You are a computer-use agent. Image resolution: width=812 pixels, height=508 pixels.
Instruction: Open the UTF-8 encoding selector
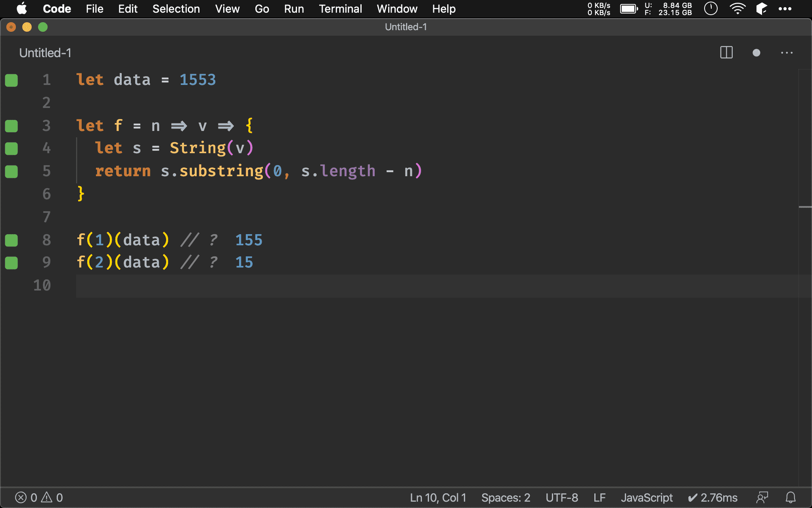(561, 497)
